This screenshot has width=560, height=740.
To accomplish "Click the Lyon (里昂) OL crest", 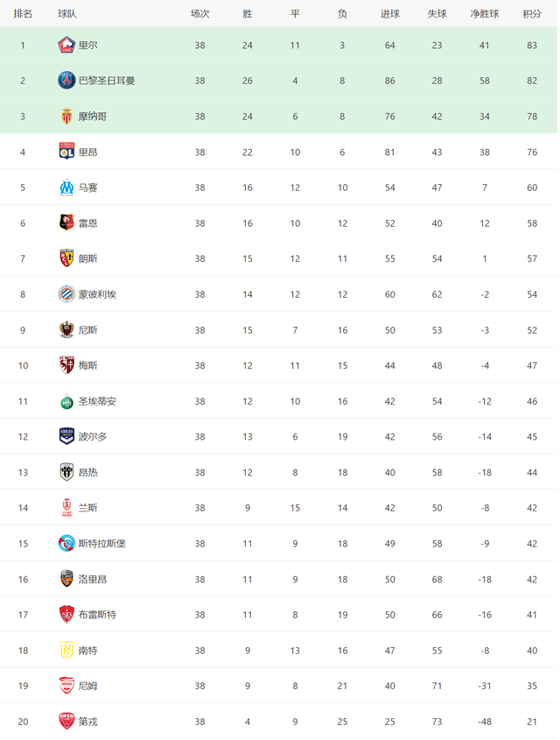I will coord(66,152).
